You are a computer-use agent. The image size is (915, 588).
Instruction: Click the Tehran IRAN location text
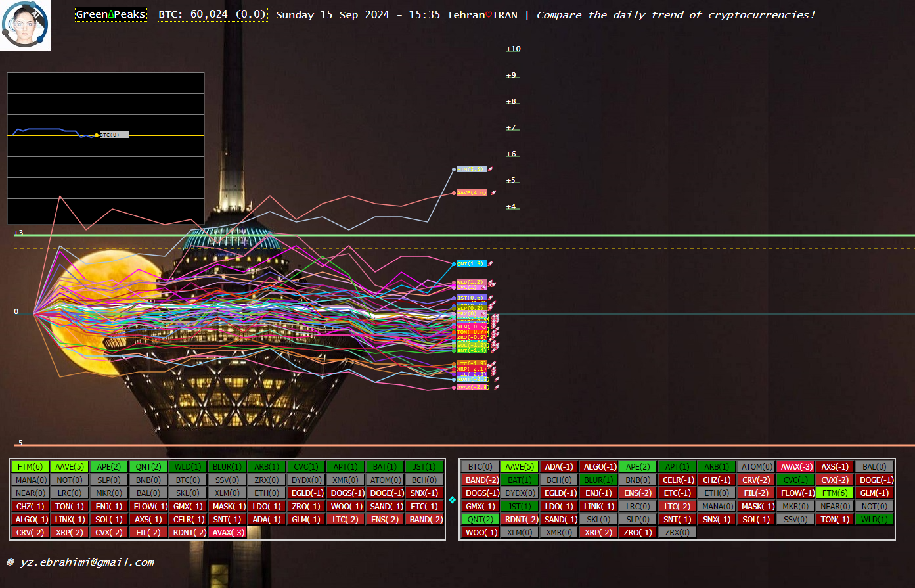(482, 14)
